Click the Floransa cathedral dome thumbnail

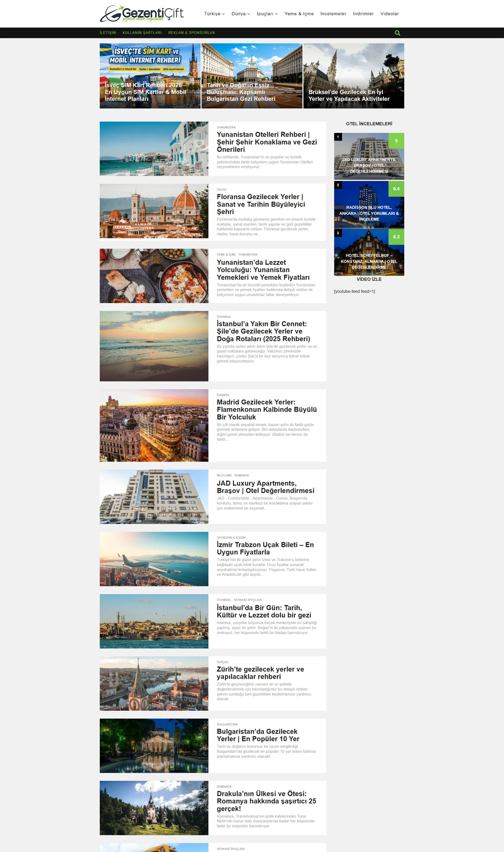154,211
